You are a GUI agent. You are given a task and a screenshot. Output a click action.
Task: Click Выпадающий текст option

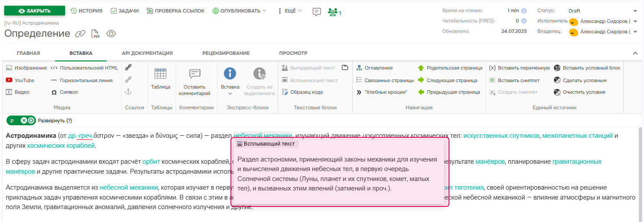pyautogui.click(x=308, y=68)
